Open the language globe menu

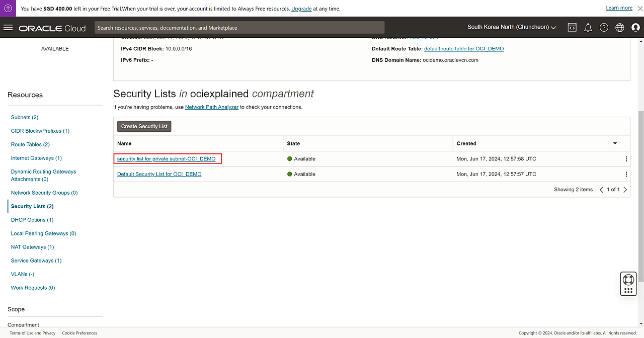coord(620,28)
